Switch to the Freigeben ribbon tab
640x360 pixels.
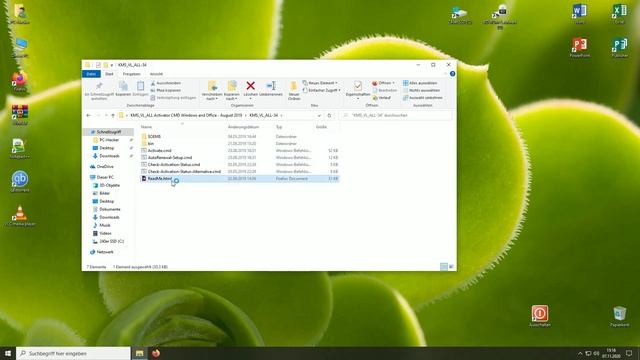131,74
